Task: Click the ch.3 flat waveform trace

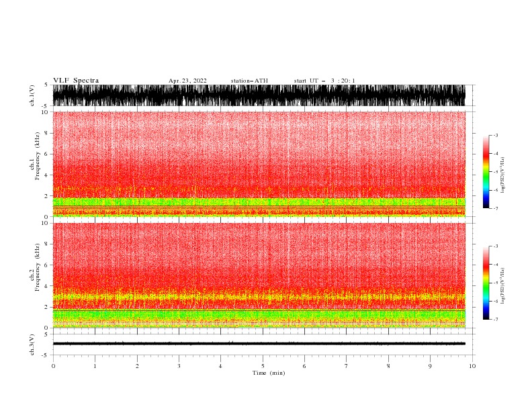Action: (x=259, y=344)
